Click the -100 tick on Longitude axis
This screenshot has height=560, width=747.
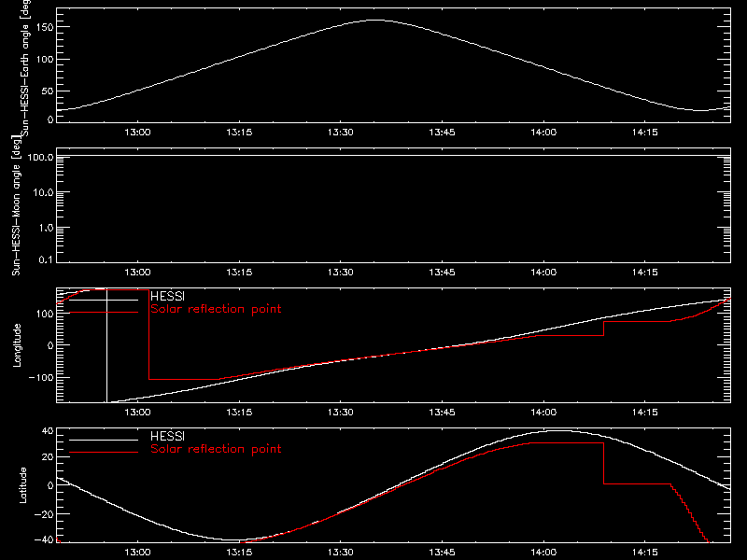(x=41, y=377)
